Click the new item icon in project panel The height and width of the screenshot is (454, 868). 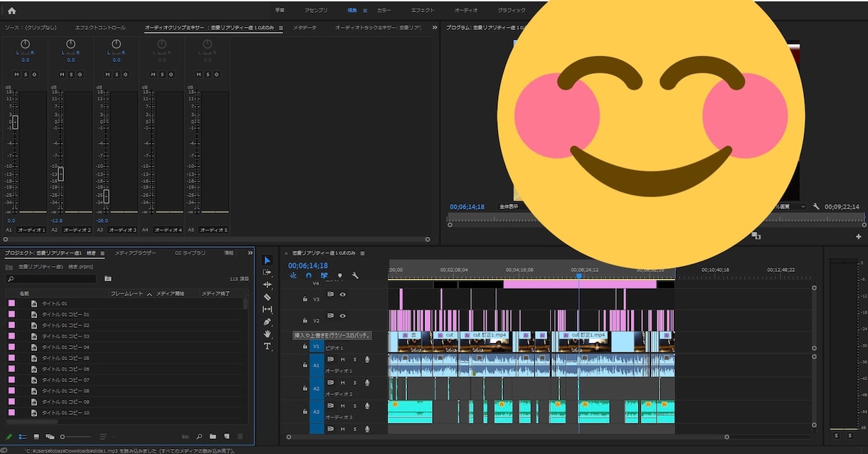[x=226, y=436]
